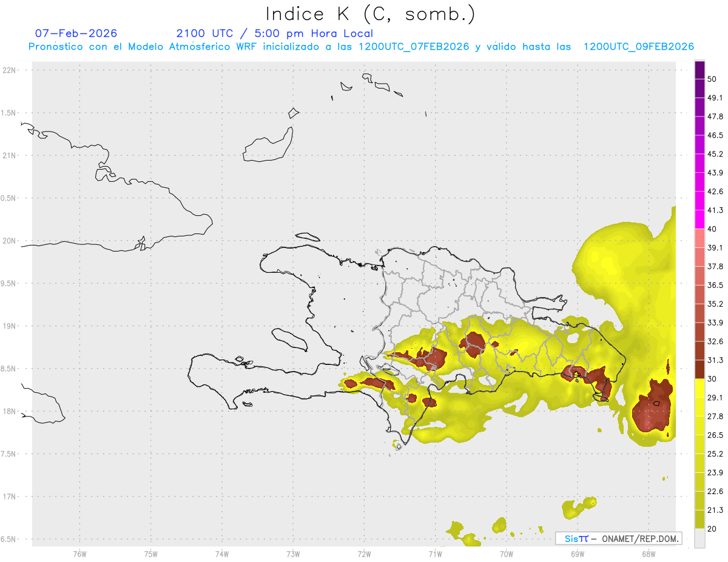Click the '45.2' colorbar label
728x562 pixels.
715,154
